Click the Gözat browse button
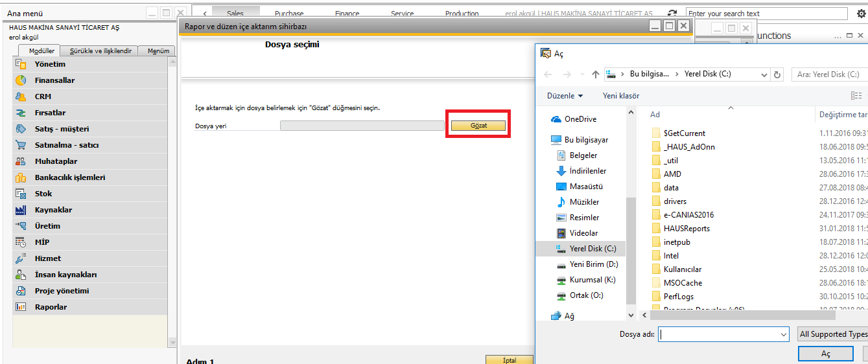The width and height of the screenshot is (868, 364). coord(478,126)
